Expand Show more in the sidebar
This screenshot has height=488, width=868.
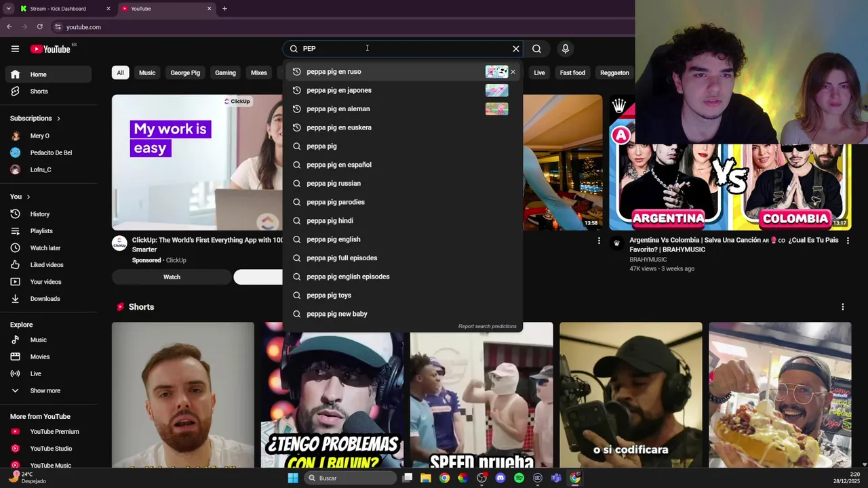[48, 390]
